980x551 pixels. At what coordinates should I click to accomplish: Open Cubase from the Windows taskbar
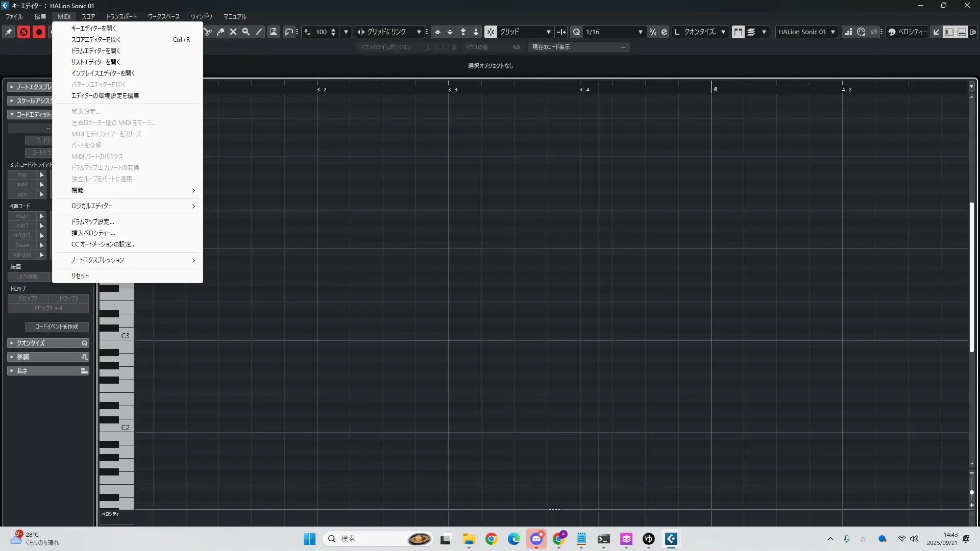pyautogui.click(x=671, y=539)
